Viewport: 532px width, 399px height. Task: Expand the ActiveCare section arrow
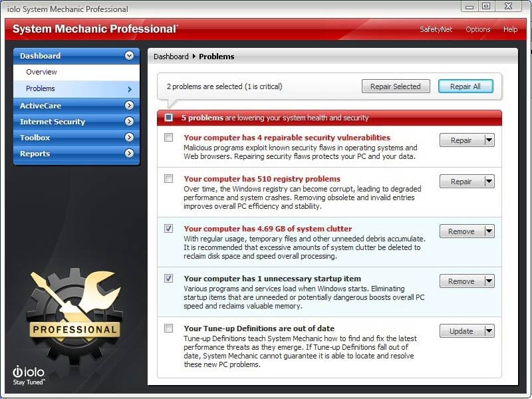point(129,106)
